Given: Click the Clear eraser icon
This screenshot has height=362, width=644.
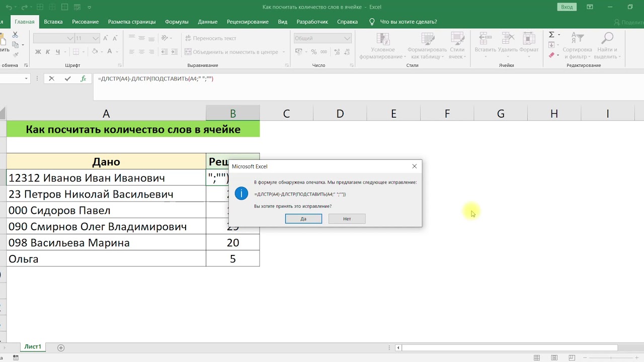Looking at the screenshot, I should click(551, 55).
